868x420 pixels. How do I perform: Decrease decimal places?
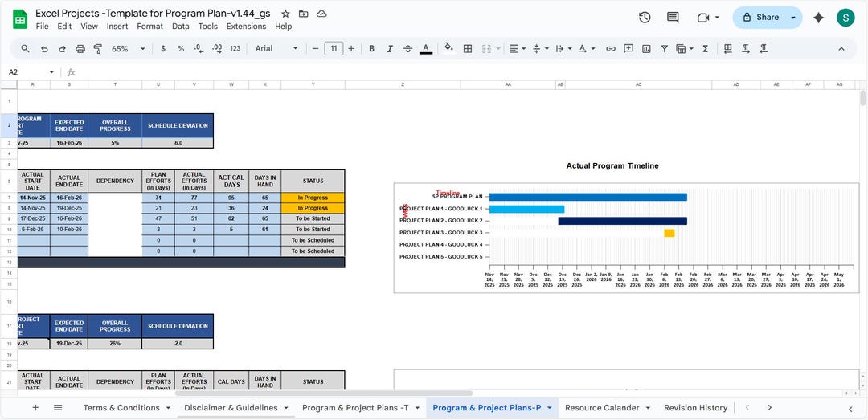point(199,49)
